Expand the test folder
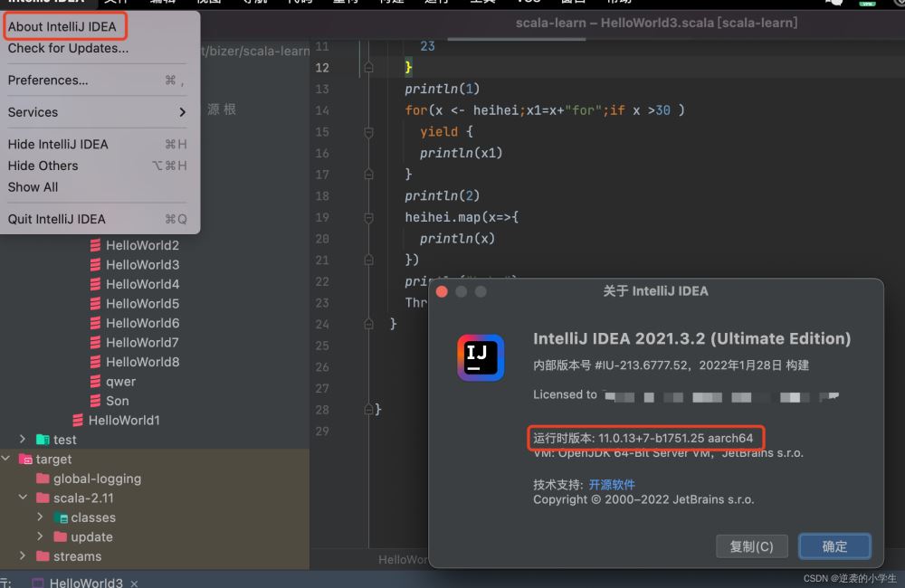 point(23,440)
